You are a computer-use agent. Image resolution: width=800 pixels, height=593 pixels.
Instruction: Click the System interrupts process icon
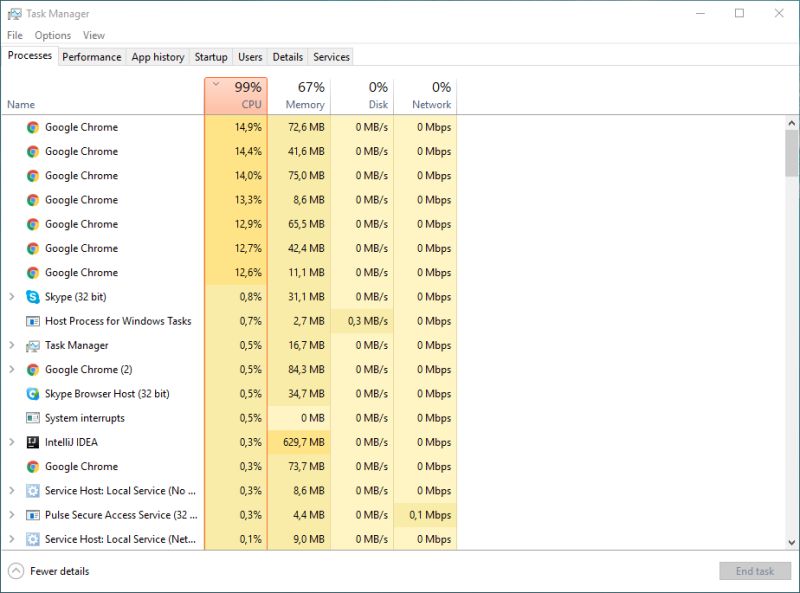pos(32,418)
